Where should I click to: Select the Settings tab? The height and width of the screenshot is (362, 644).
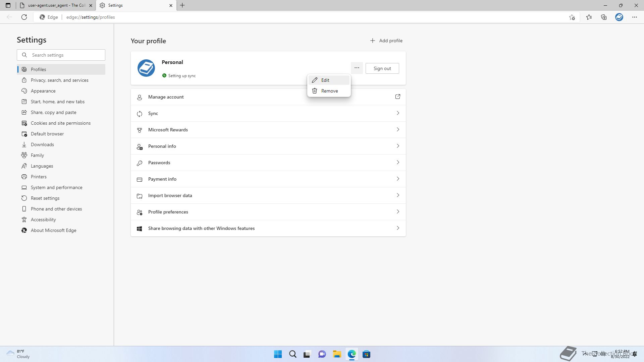tap(136, 5)
